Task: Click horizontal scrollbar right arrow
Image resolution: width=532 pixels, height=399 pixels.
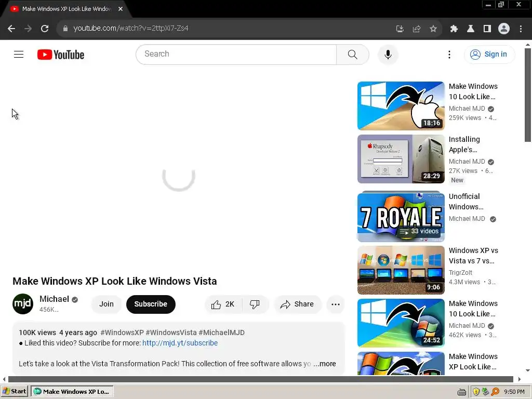Action: pos(519,379)
